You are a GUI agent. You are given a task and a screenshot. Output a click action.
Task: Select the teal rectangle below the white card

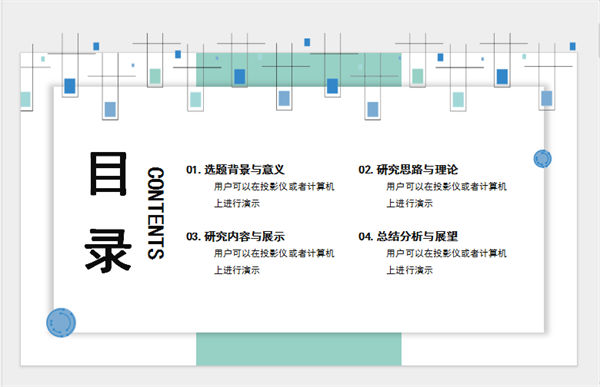click(299, 349)
